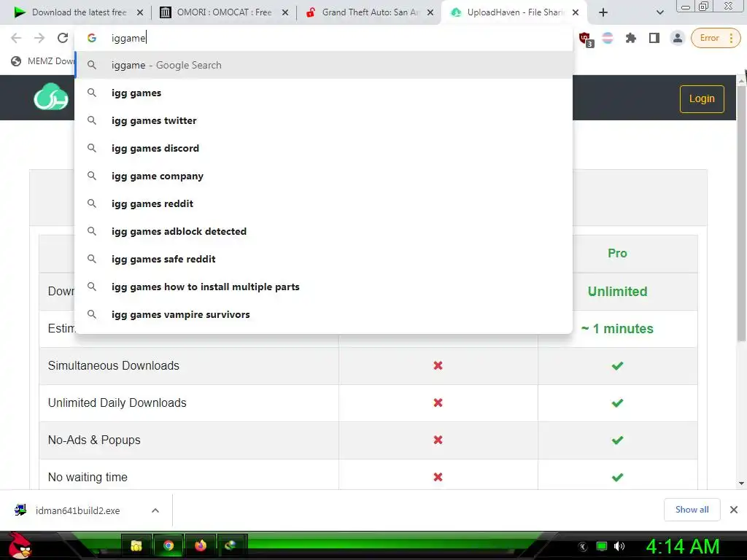Click green check in No-Ads & Popups row
The image size is (747, 560).
pos(617,440)
